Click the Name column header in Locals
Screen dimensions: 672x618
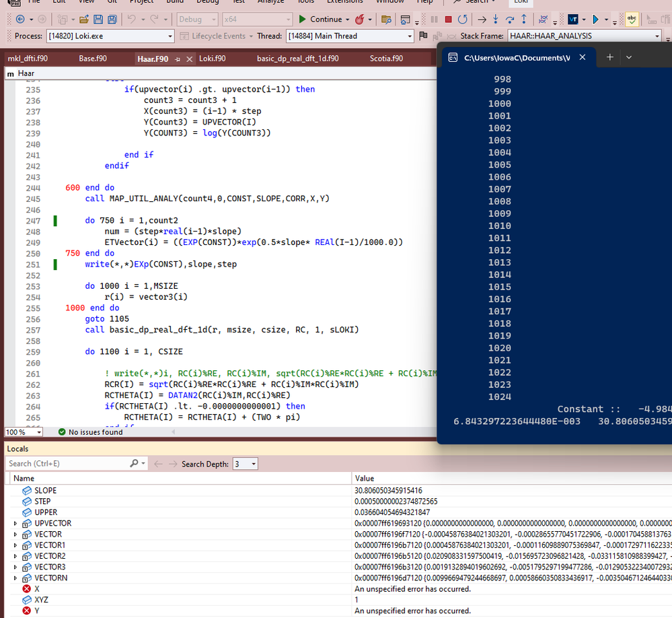[24, 478]
